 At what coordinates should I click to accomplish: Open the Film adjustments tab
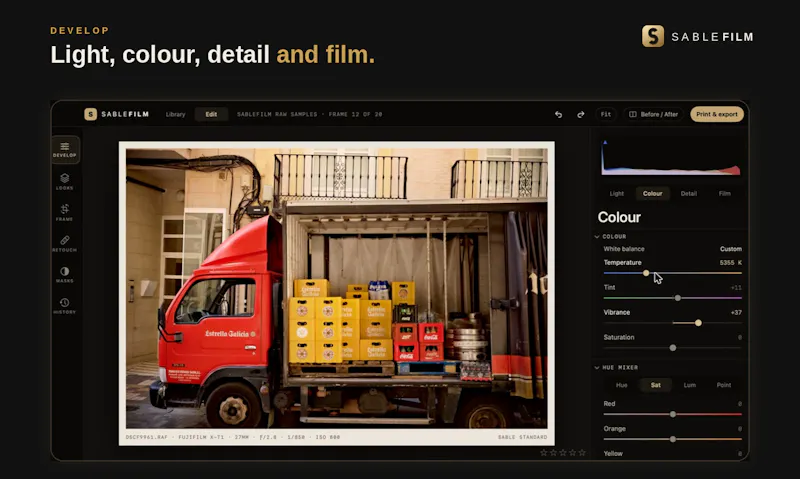pos(724,193)
